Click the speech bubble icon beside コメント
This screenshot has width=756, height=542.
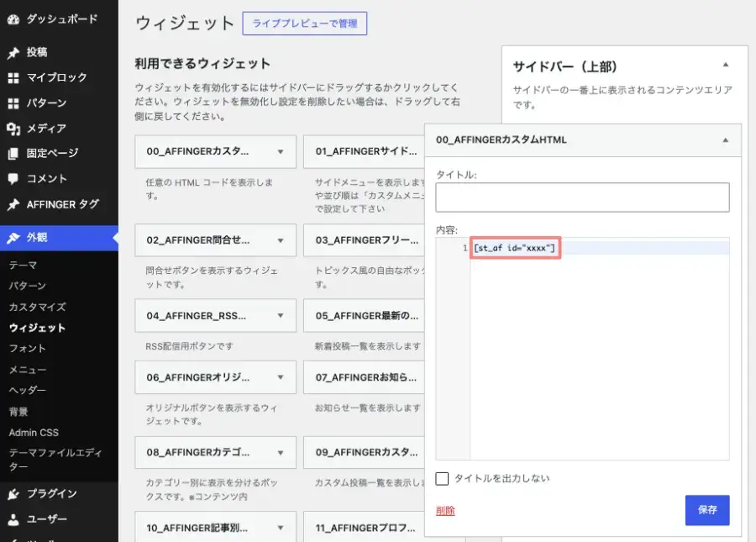[x=13, y=179]
